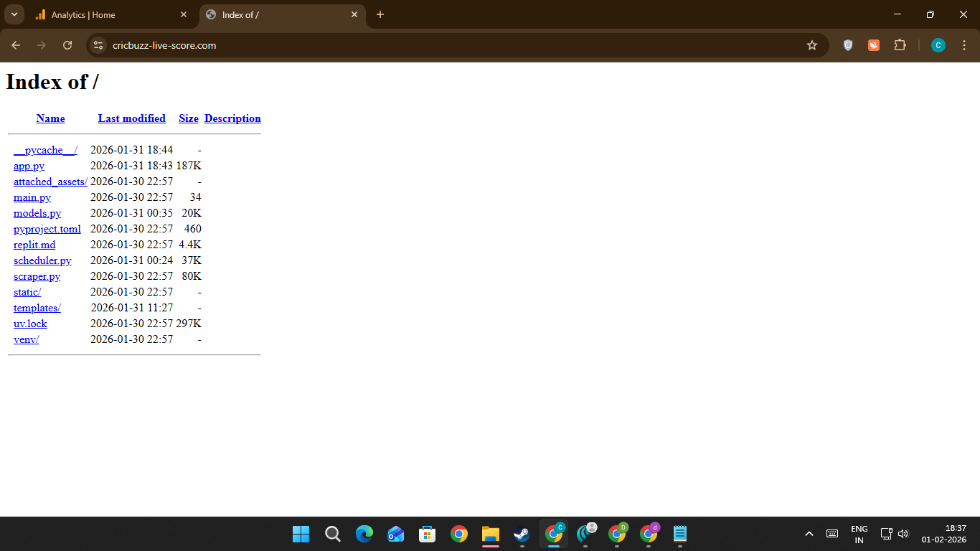Open the templates/ directory link

[x=37, y=308]
